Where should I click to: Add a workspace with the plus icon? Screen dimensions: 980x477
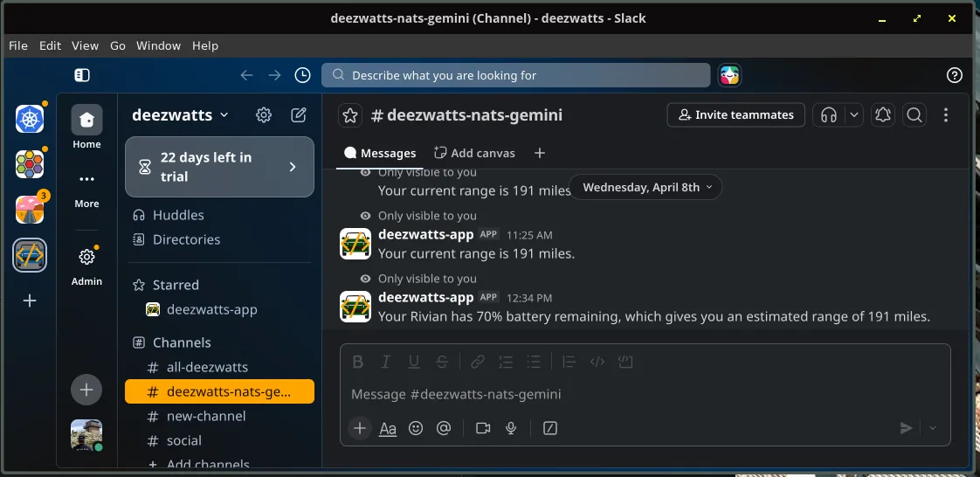[x=30, y=301]
